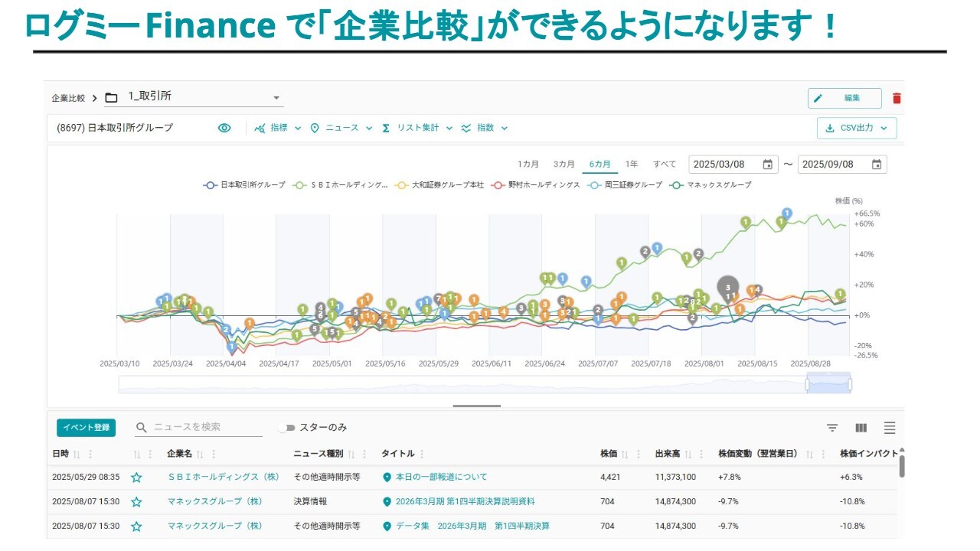The image size is (980, 551).
Task: Open 2026年3月期 第1四半期決算説明資料 link
Action: pos(465,501)
